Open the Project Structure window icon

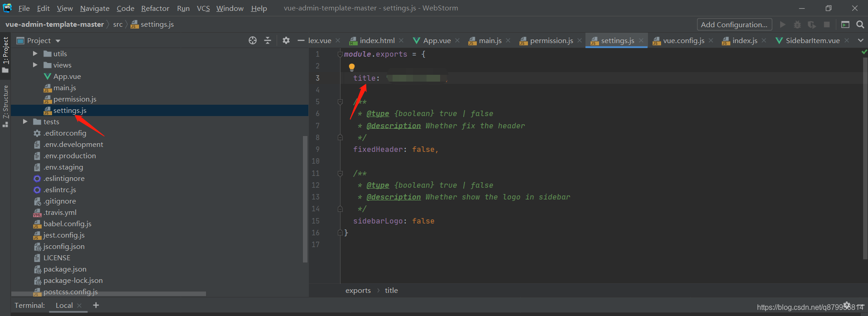click(845, 24)
